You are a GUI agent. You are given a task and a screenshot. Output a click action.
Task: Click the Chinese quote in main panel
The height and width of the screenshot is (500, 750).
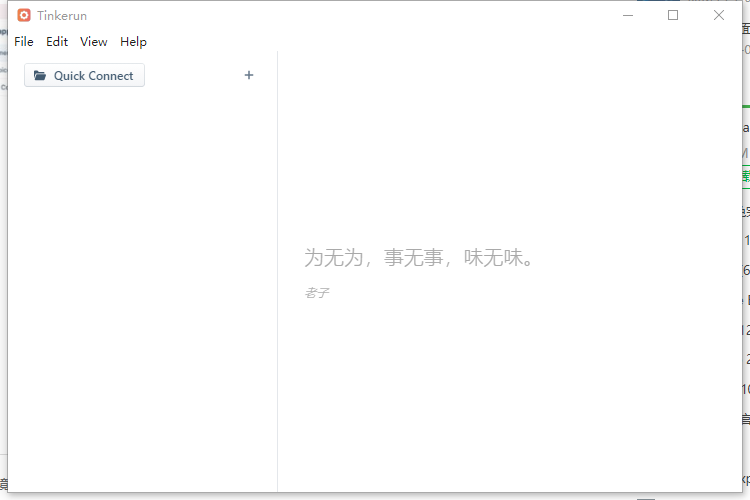419,258
